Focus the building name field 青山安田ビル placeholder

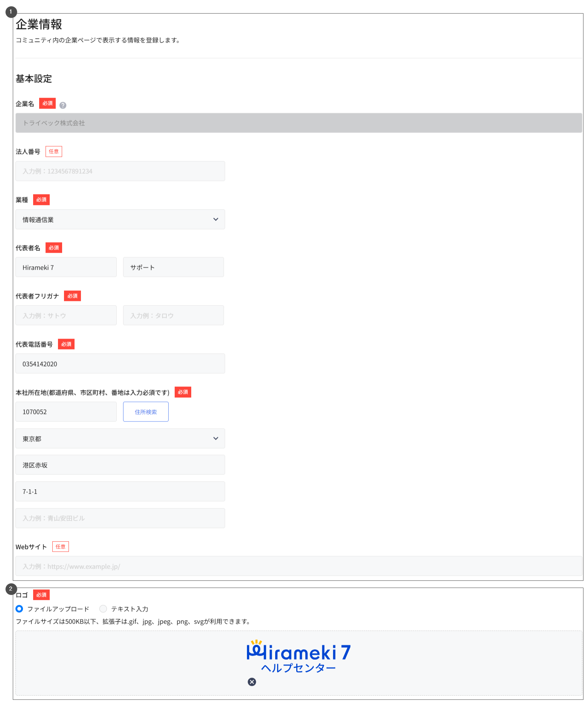pos(120,518)
